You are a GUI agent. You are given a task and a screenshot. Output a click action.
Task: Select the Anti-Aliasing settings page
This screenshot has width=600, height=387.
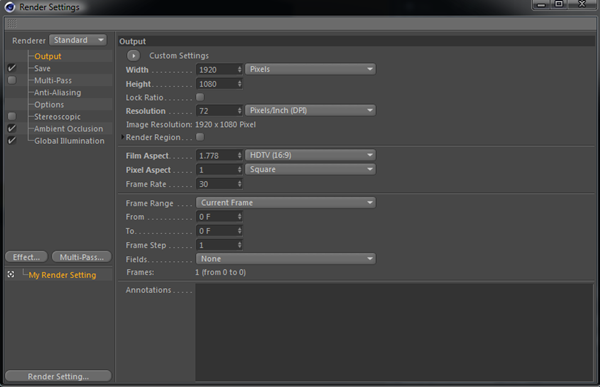[x=57, y=93]
